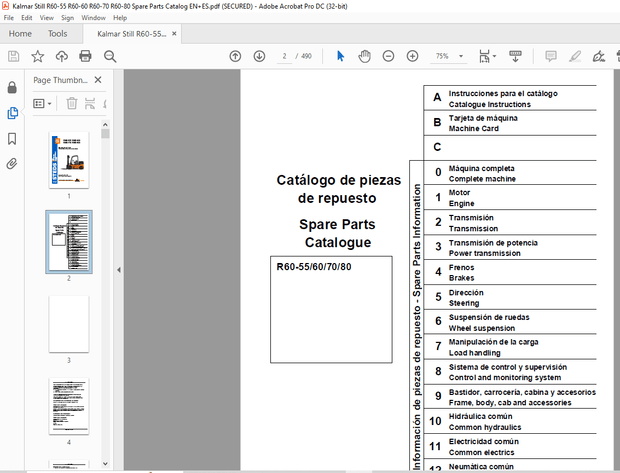Viewport: 620px width, 473px height.
Task: Switch to the Tools tab
Action: click(x=58, y=34)
